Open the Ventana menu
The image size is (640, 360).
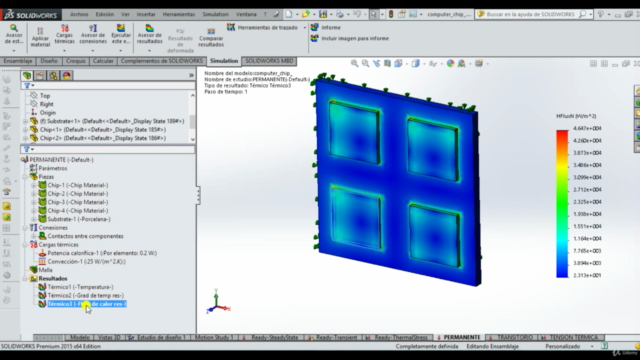[x=246, y=14]
